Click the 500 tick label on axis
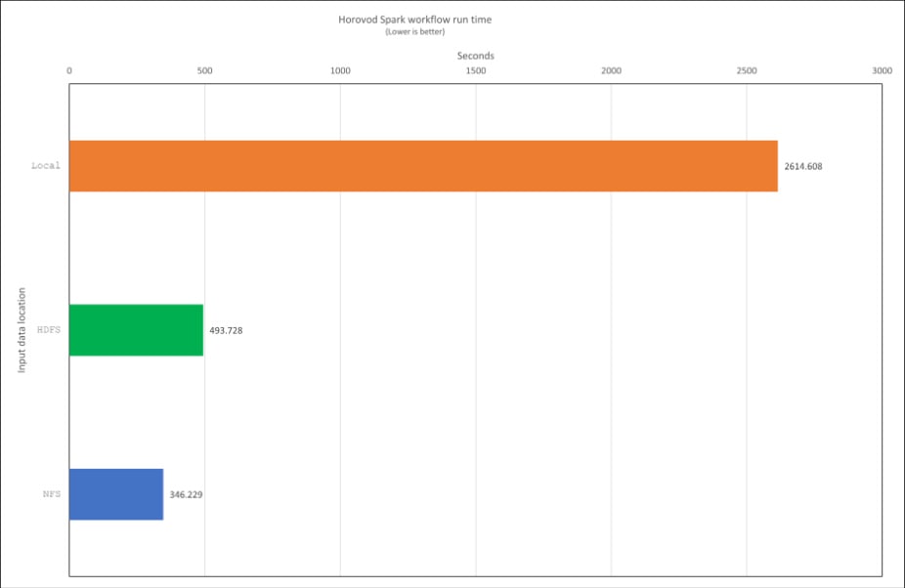Image resolution: width=905 pixels, height=588 pixels. coord(204,71)
